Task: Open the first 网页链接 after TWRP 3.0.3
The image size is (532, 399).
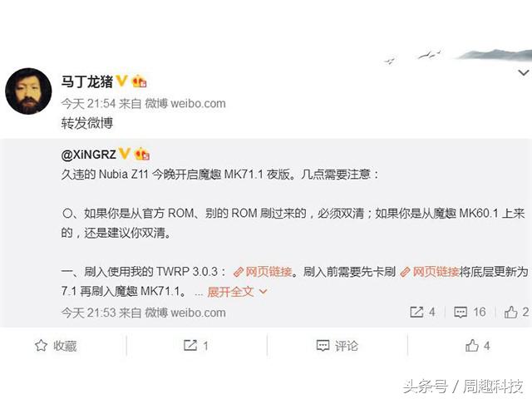Action: 263,272
